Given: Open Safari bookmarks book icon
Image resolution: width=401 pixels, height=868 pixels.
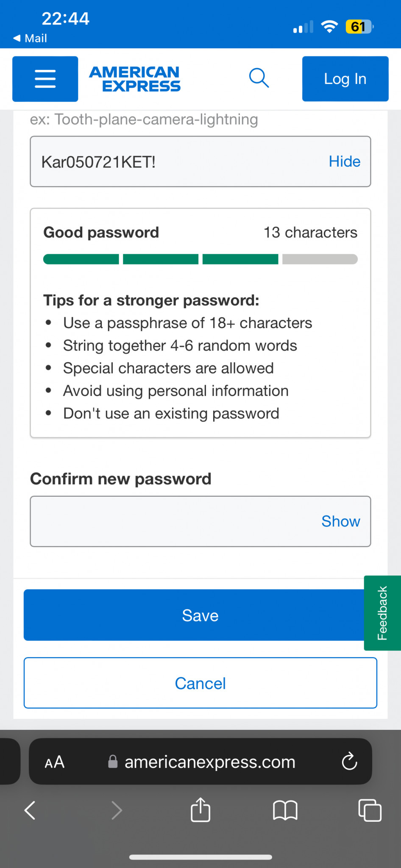Looking at the screenshot, I should click(x=285, y=810).
